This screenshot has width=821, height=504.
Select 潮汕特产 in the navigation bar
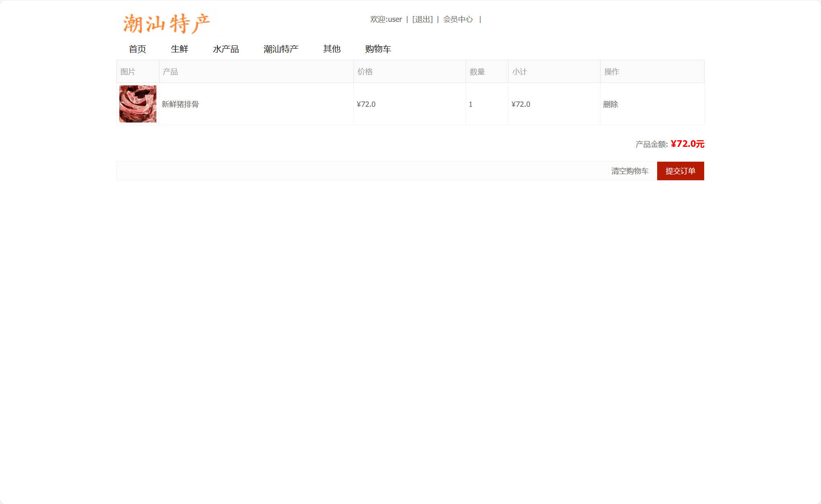pyautogui.click(x=281, y=49)
